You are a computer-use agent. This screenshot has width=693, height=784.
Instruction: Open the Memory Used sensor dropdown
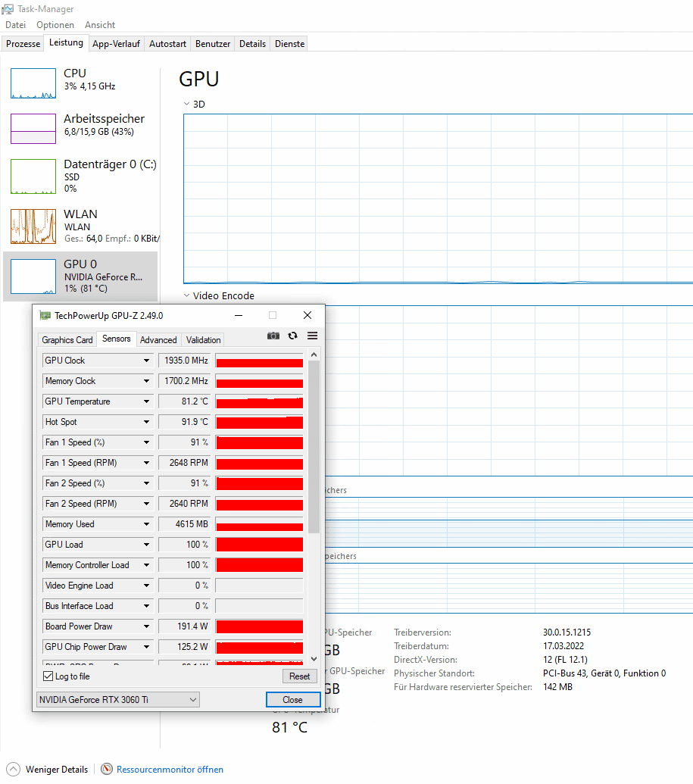146,524
